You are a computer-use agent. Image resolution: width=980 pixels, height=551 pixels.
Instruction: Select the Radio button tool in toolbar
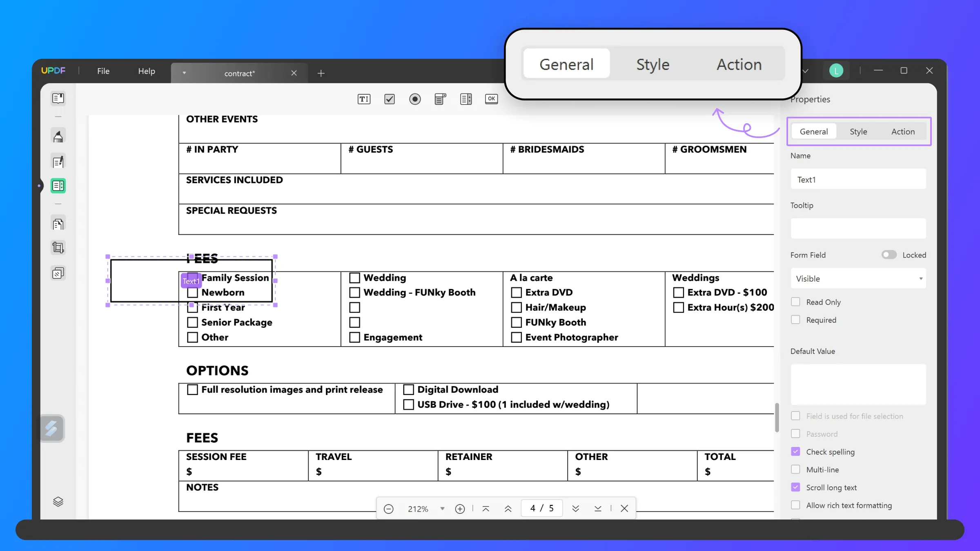tap(414, 99)
